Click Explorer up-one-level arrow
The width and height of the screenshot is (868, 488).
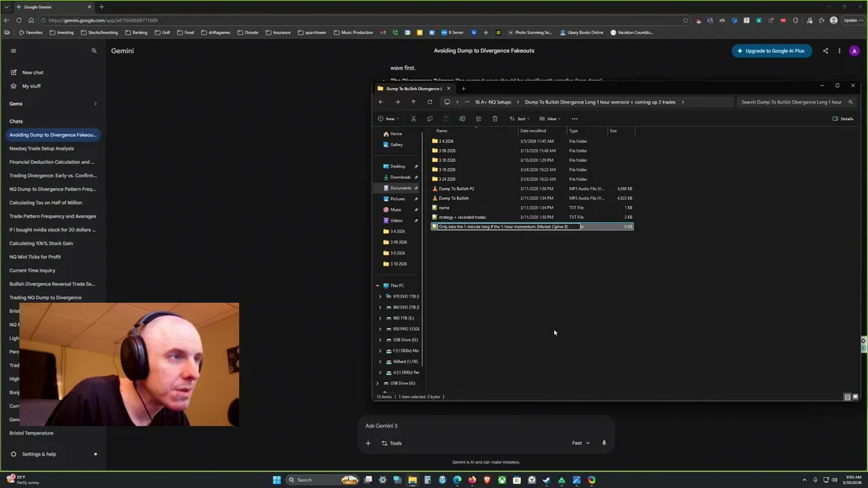point(414,102)
